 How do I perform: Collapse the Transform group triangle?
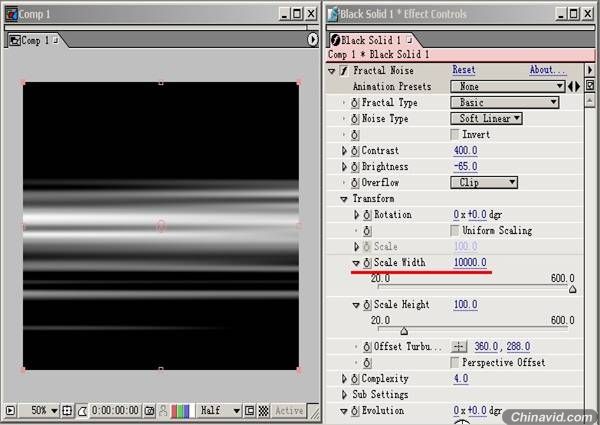pos(344,199)
